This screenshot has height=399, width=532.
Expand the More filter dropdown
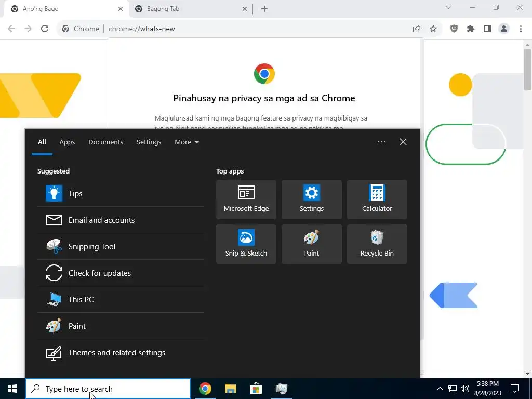tap(187, 142)
